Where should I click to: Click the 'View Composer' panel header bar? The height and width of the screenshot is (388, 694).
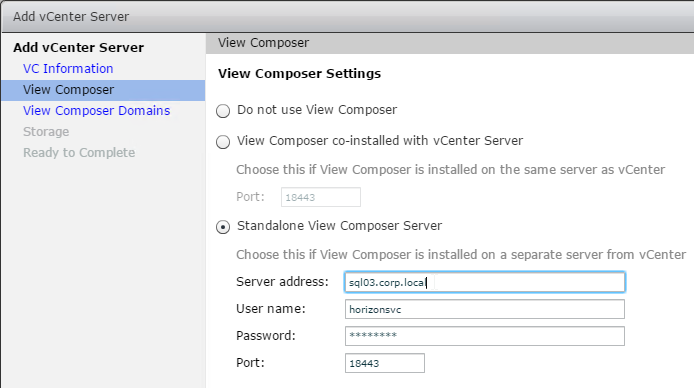click(450, 43)
